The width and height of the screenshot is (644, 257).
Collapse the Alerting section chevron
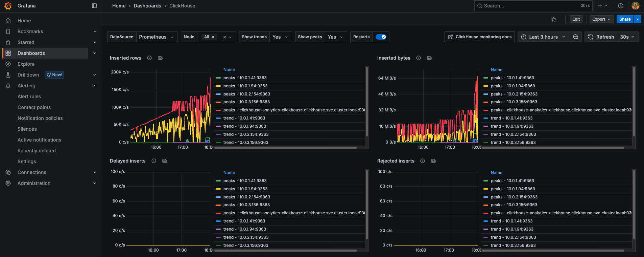click(95, 86)
